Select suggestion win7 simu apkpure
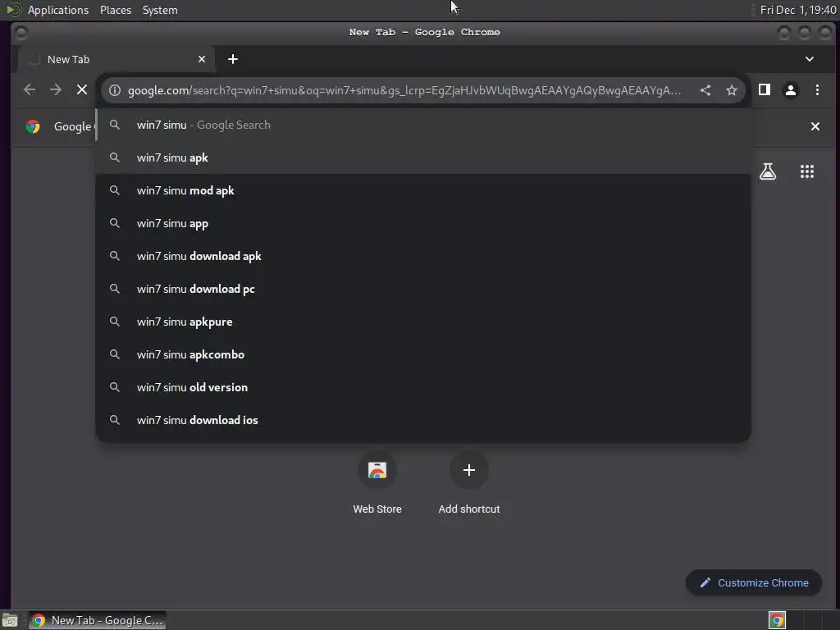Screen dimensions: 840x630 pyautogui.click(x=423, y=322)
